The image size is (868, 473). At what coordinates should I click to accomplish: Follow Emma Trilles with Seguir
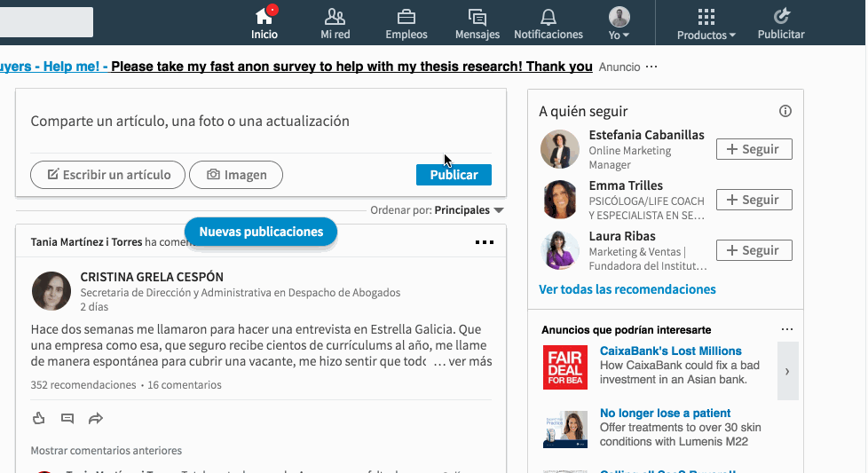(x=754, y=200)
